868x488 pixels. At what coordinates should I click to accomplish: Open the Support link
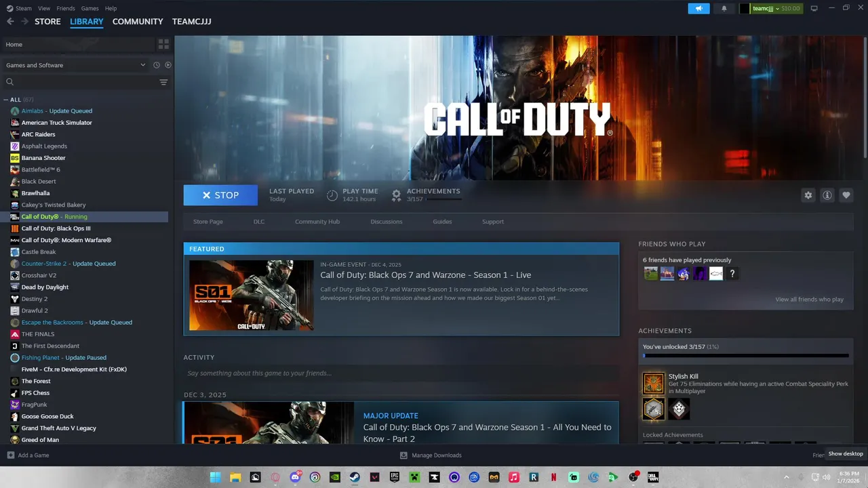(493, 222)
